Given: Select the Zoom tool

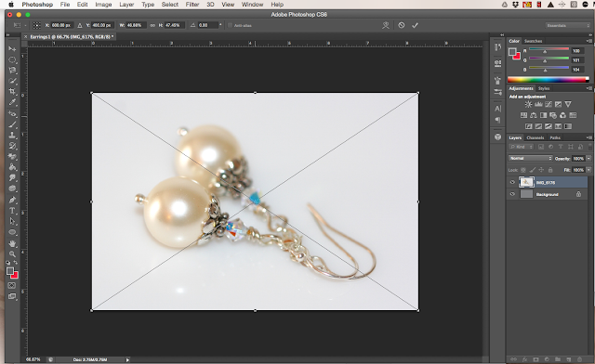Looking at the screenshot, I should (x=12, y=254).
